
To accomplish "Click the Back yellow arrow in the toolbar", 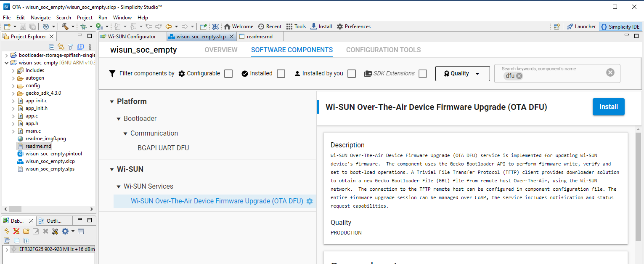I will click(169, 27).
